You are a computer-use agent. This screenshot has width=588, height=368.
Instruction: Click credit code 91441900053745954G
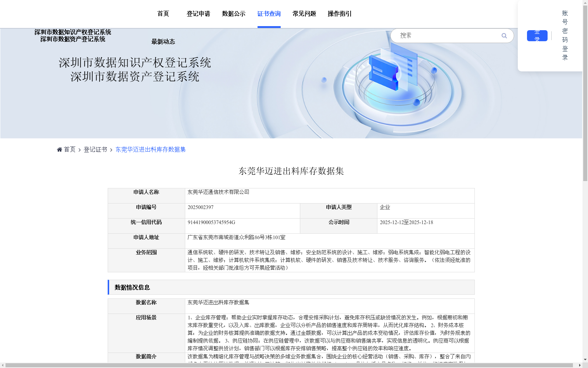coord(211,222)
